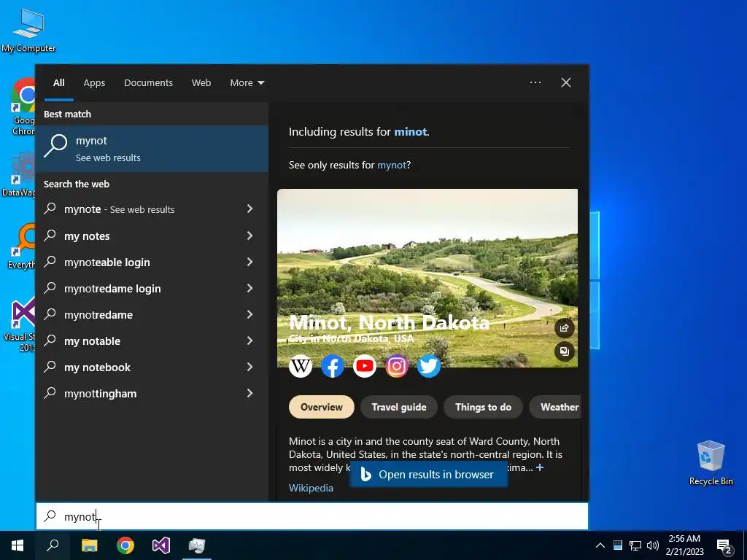Click the image expand icon below share
Viewport: 747px width, 560px height.
pyautogui.click(x=565, y=351)
